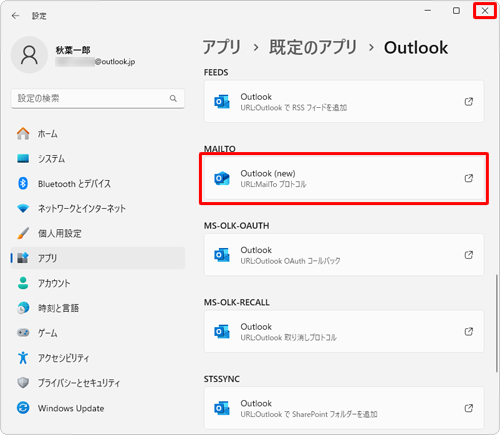Minimize the settings window
The height and width of the screenshot is (435, 500).
pos(428,11)
